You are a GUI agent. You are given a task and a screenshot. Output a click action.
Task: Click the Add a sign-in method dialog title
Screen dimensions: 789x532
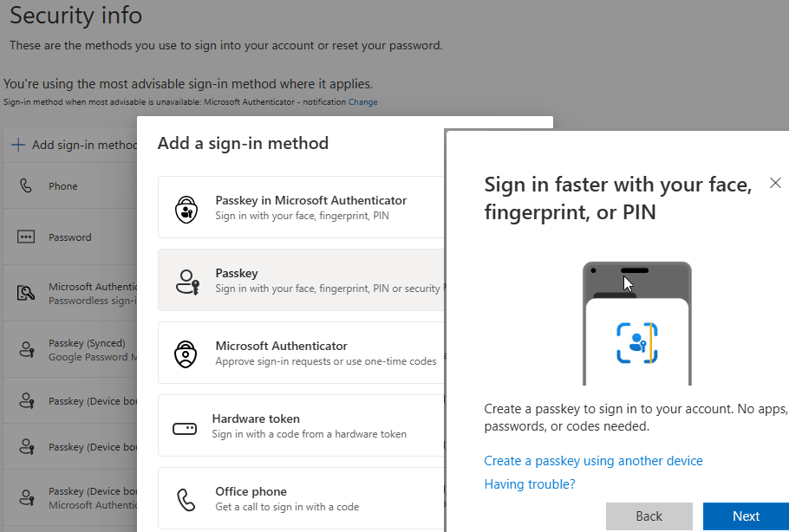click(x=243, y=143)
